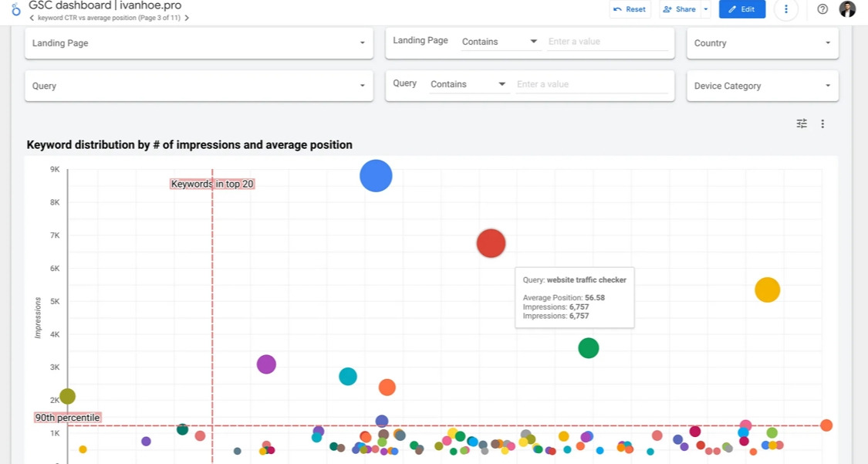Open the Help question mark icon

click(822, 8)
